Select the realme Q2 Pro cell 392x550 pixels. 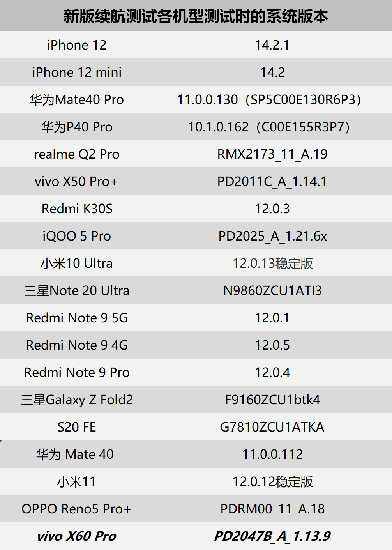tap(77, 154)
